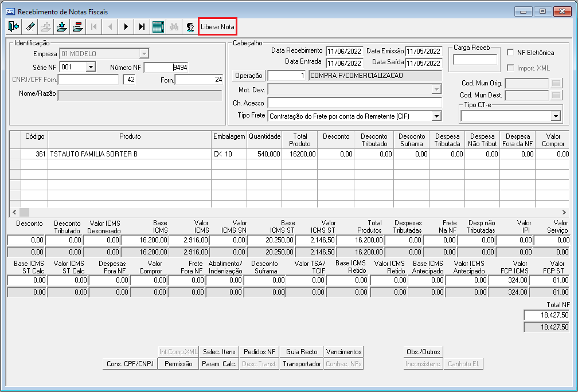The image size is (578, 392).
Task: Open the Transportador button
Action: 302,364
